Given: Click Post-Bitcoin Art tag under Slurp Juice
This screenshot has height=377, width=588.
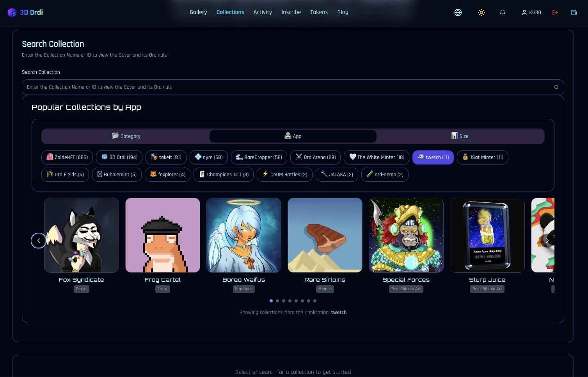Looking at the screenshot, I should [x=487, y=289].
